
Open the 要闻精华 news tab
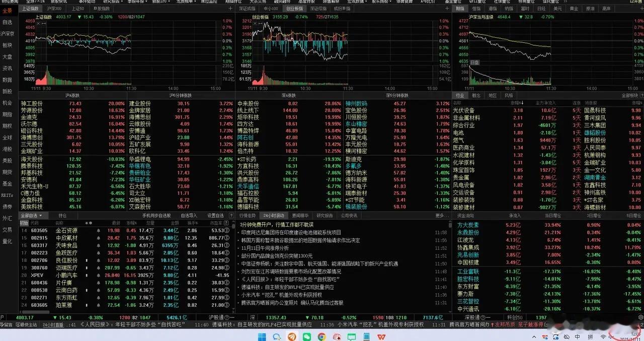(300, 216)
